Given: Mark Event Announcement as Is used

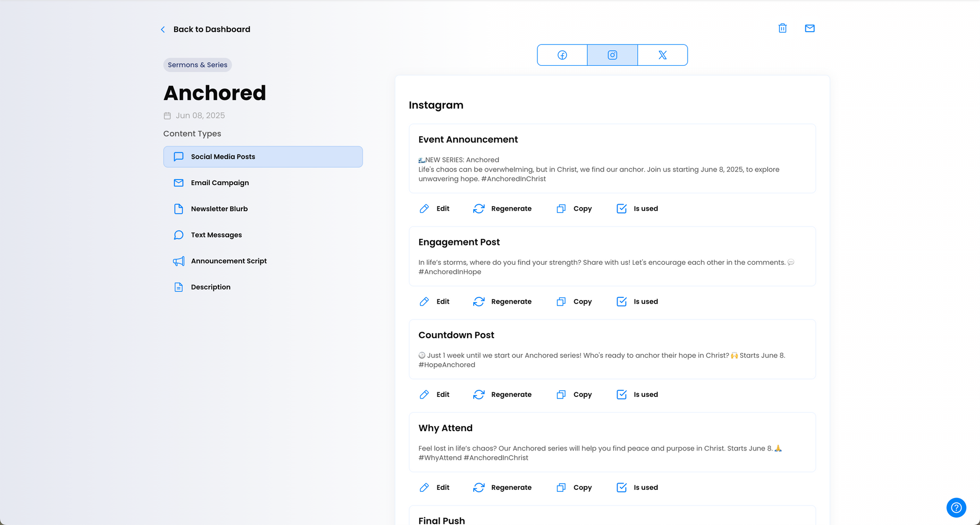Looking at the screenshot, I should click(x=637, y=209).
